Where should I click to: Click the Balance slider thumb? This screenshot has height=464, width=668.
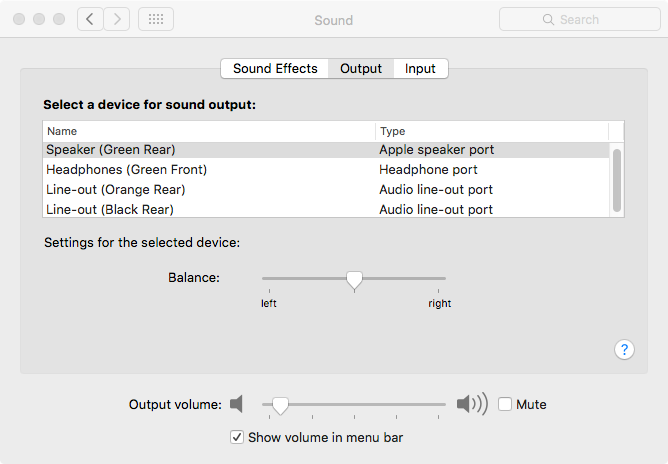click(354, 280)
